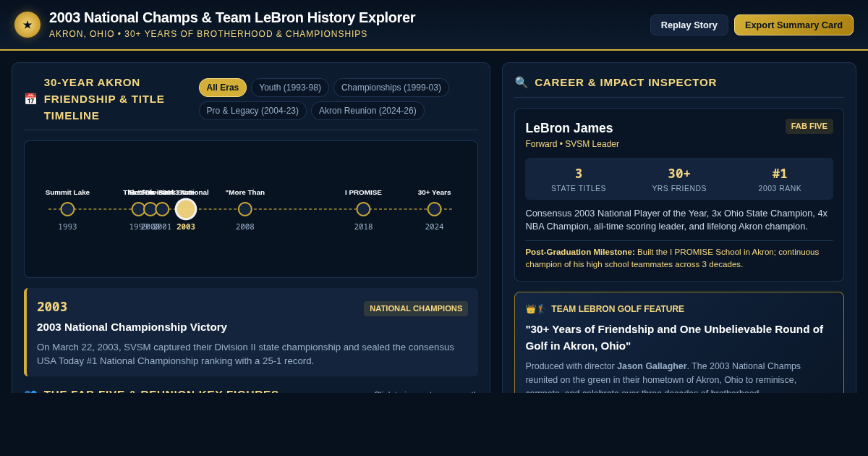Image resolution: width=868 pixels, height=456 pixels.
Task: Click the magnifier icon in Career Inspector
Action: click(x=522, y=83)
